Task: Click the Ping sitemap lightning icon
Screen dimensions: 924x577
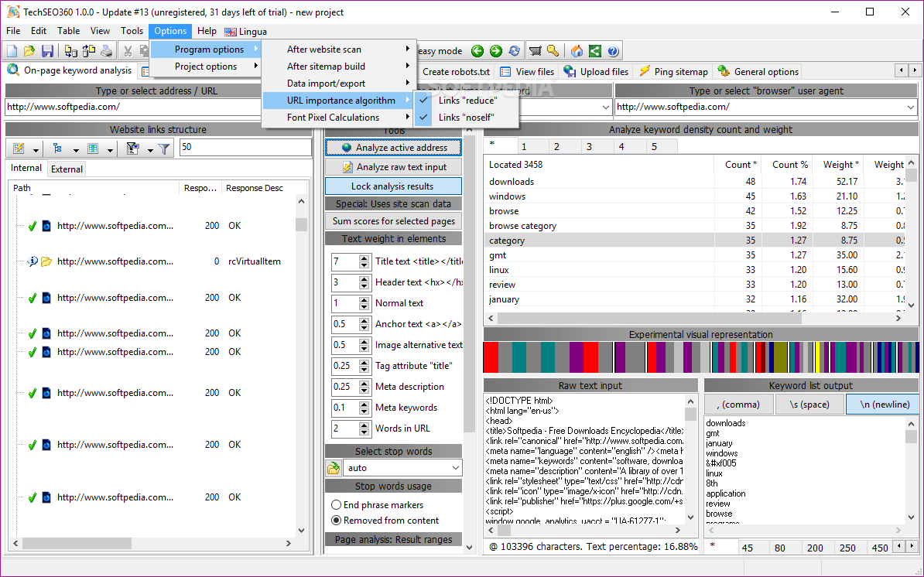Action: tap(645, 71)
